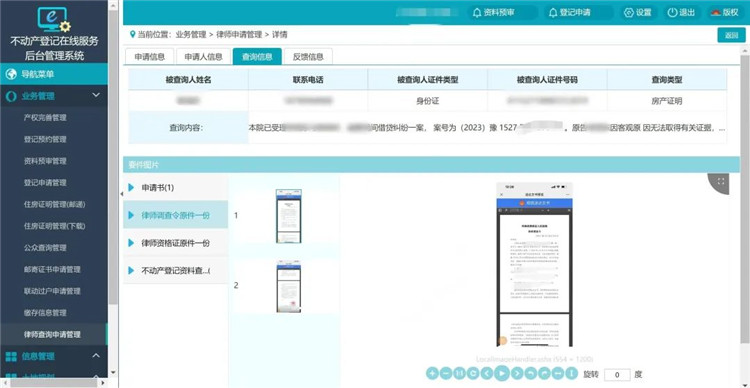Switch to the 反馈信息 tab
Viewport: 750px width, 388px height.
click(x=309, y=56)
